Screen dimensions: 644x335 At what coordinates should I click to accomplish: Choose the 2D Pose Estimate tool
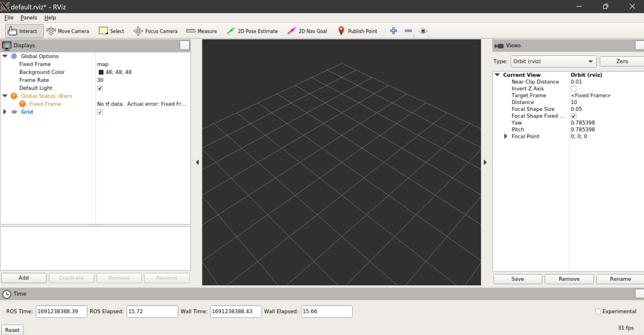252,31
